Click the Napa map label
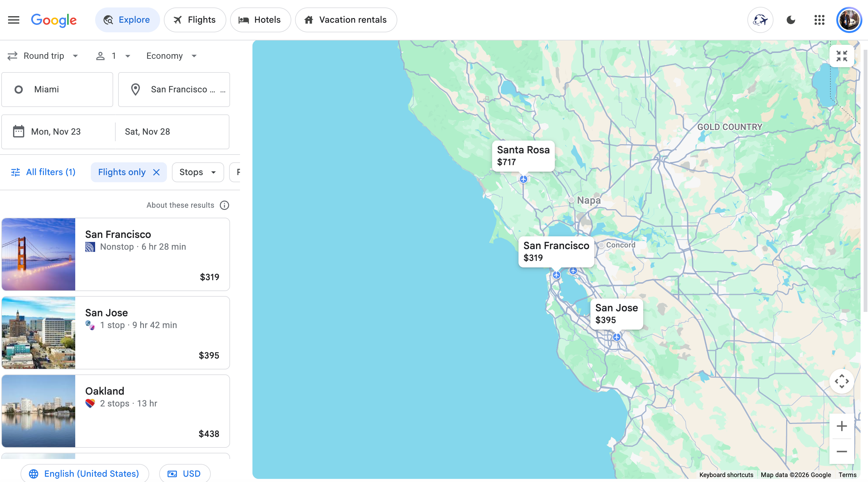The height and width of the screenshot is (482, 868). 588,200
